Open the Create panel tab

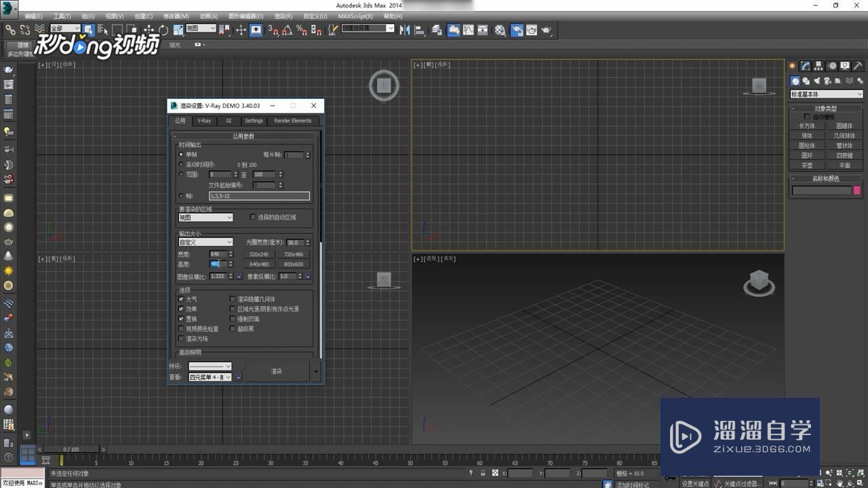tap(792, 66)
